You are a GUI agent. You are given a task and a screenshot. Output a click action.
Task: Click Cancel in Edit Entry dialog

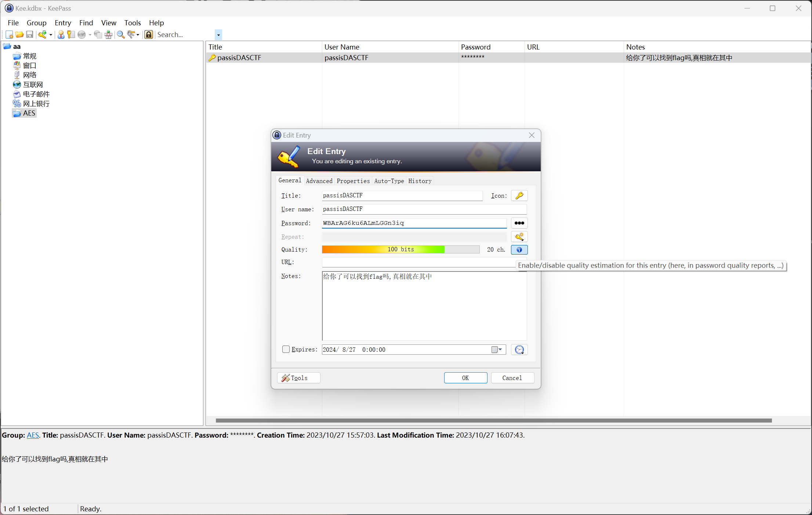(512, 378)
